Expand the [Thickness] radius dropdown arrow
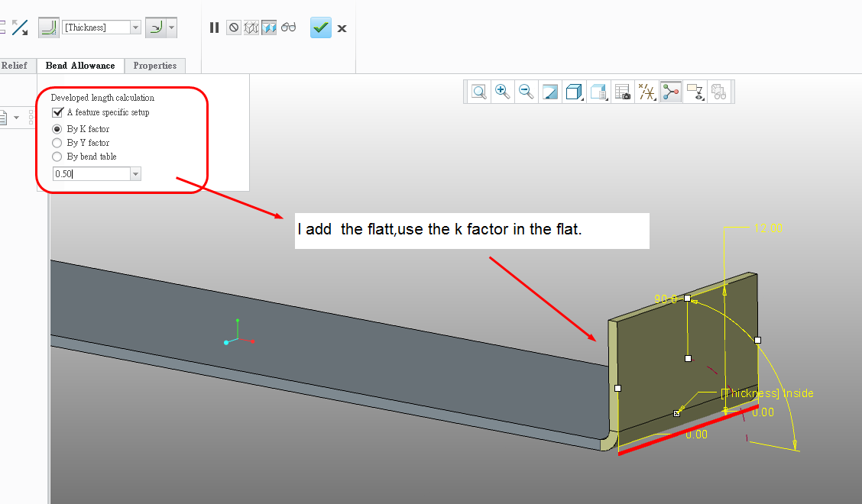The image size is (862, 504). point(136,27)
